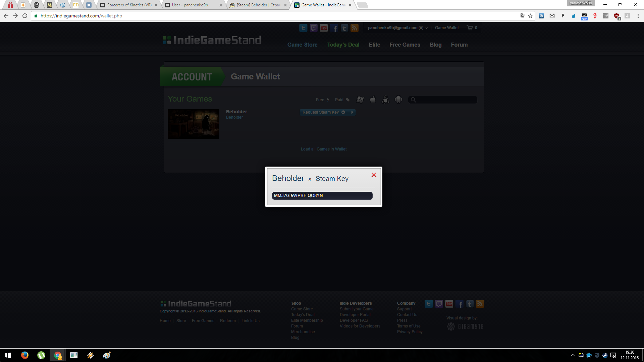Open the bold Beholder game title link
The image size is (644, 362).
(x=236, y=112)
